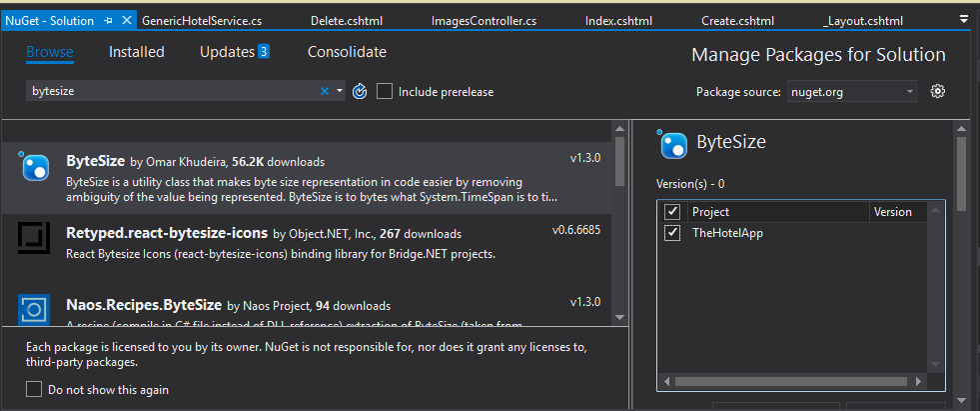Open the Create.cshtml tab
This screenshot has width=980, height=411.
pyautogui.click(x=737, y=21)
